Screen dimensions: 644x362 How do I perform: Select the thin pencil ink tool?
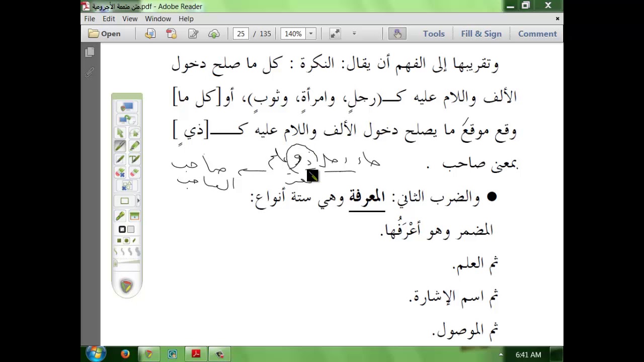(120, 159)
